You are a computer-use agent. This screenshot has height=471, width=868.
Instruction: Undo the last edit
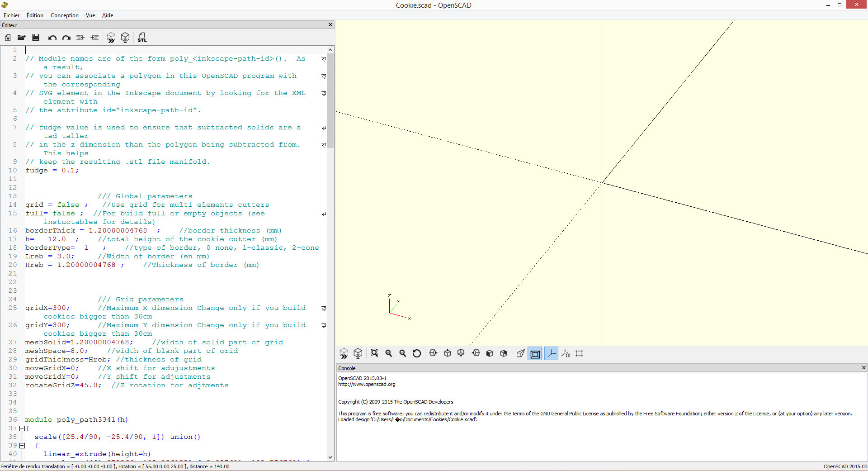click(x=52, y=38)
